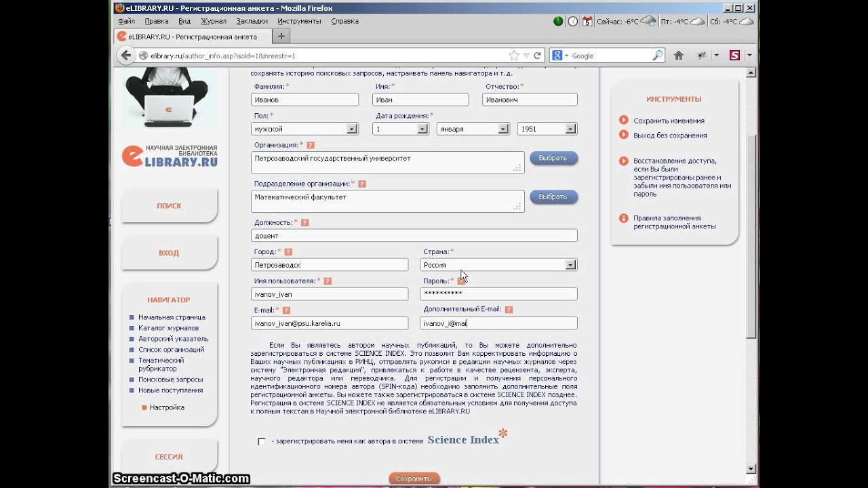Click the current weather cloud icon
Viewport: 868px width, 488px height.
(648, 21)
